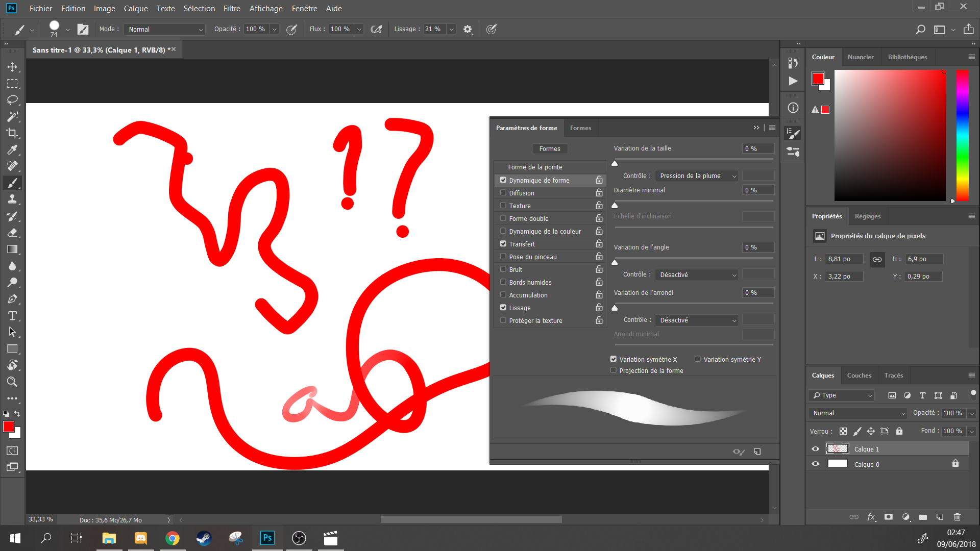Open the layer blending mode Normal dropdown
Screen dimensions: 980x551
[x=857, y=413]
